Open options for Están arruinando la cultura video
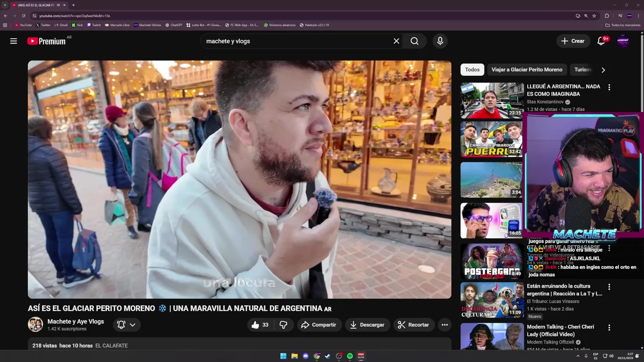Viewport: 644px width, 362px height. 609,287
